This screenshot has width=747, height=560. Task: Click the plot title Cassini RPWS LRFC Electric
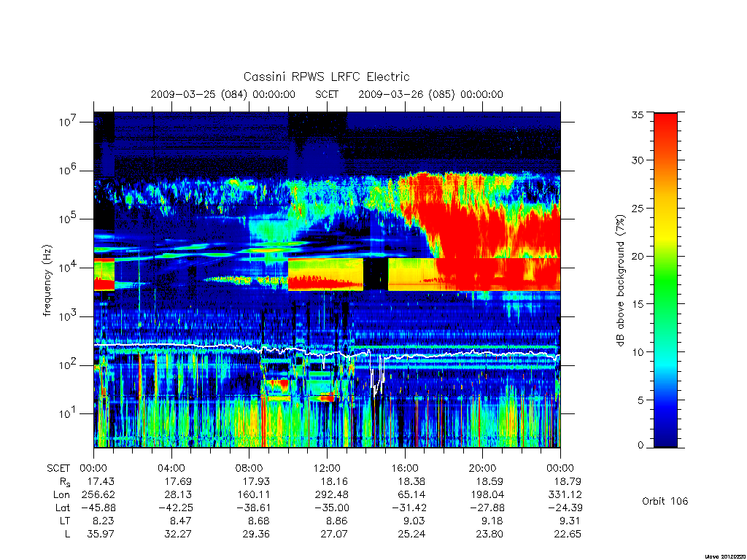(326, 77)
